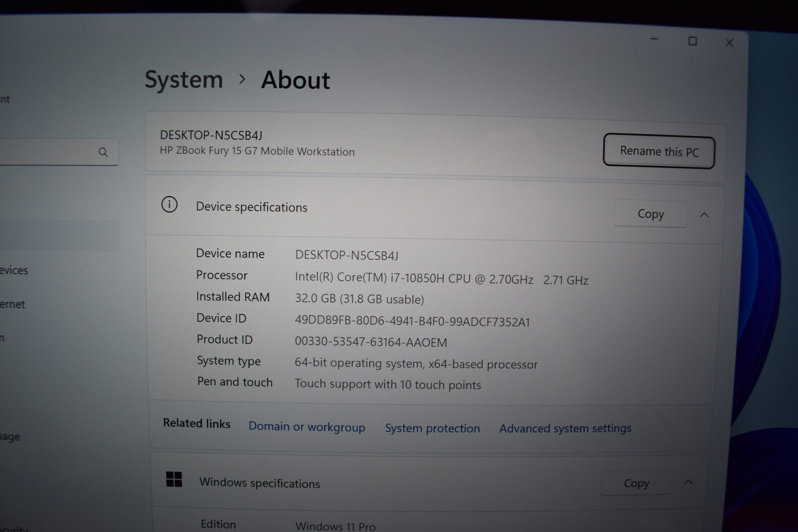Viewport: 798px width, 532px height.
Task: Open the sidebar item ending in 'uage'
Action: click(10, 436)
